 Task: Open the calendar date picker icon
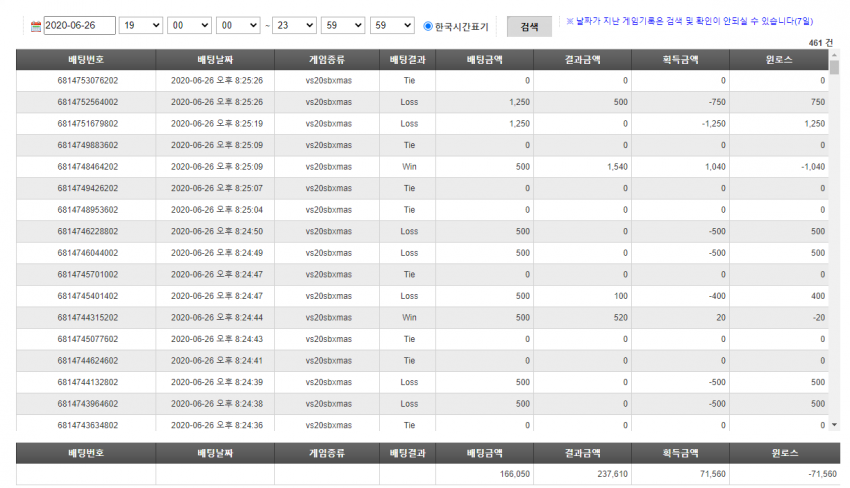coord(36,26)
